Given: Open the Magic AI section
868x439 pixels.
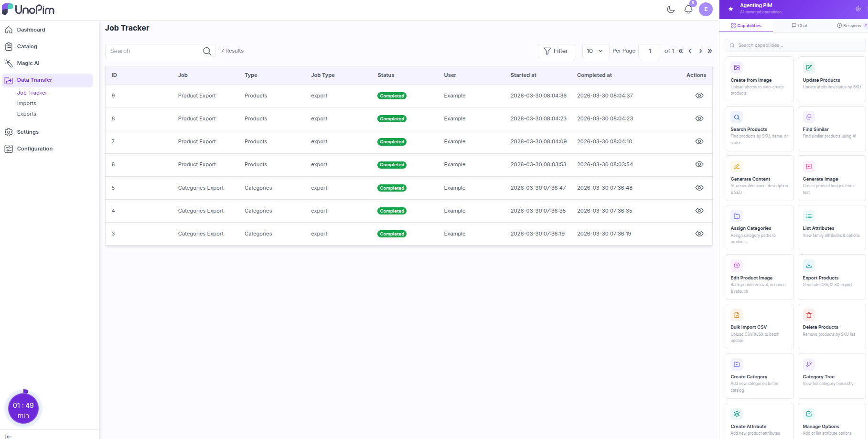Looking at the screenshot, I should click(28, 63).
